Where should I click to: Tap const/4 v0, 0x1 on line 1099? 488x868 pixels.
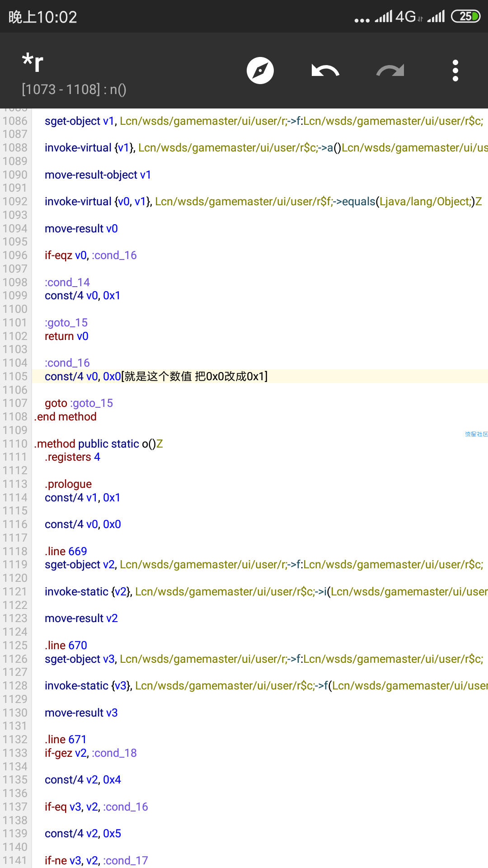(x=82, y=295)
